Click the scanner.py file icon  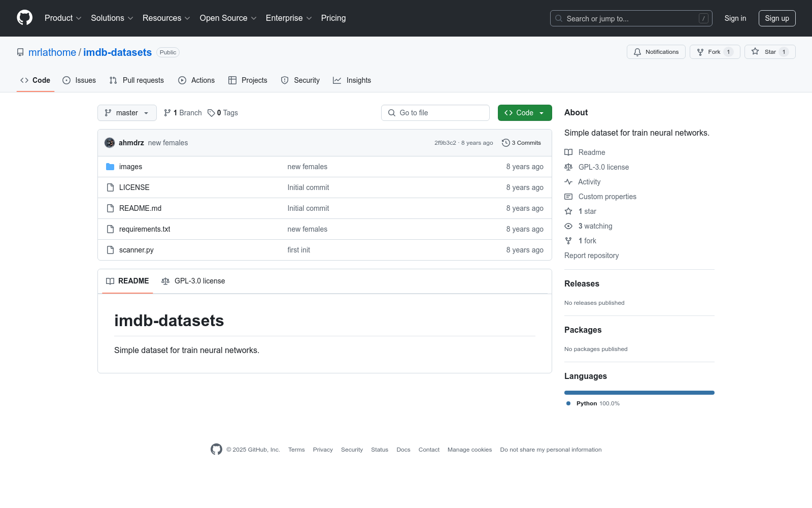(110, 250)
